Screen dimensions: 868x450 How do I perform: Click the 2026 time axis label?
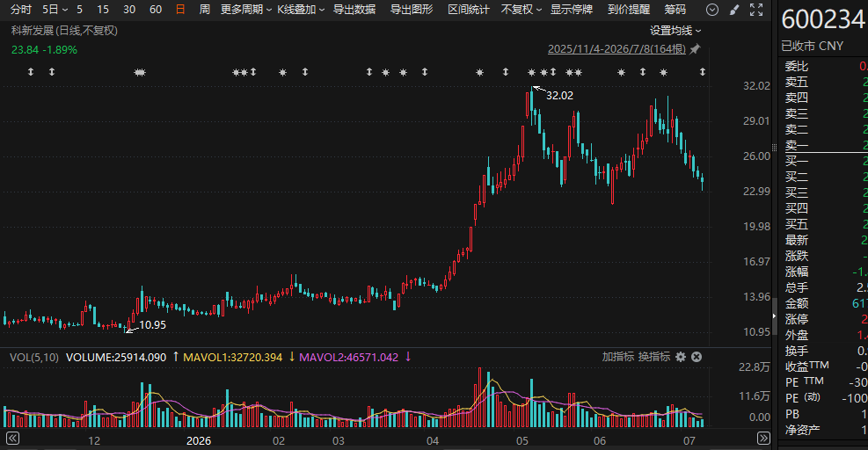199,440
